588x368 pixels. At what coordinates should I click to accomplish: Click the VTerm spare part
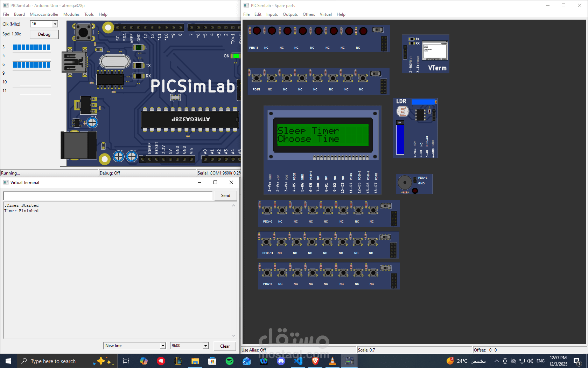pos(425,54)
